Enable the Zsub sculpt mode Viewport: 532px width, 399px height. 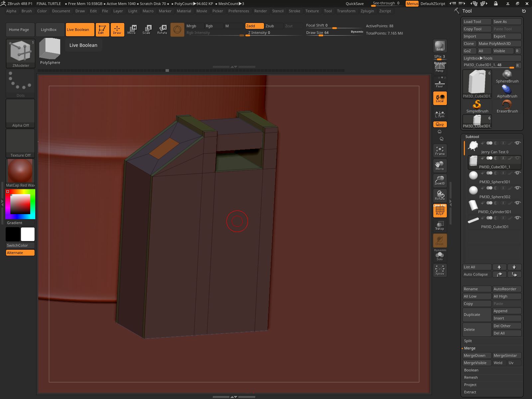click(x=273, y=26)
